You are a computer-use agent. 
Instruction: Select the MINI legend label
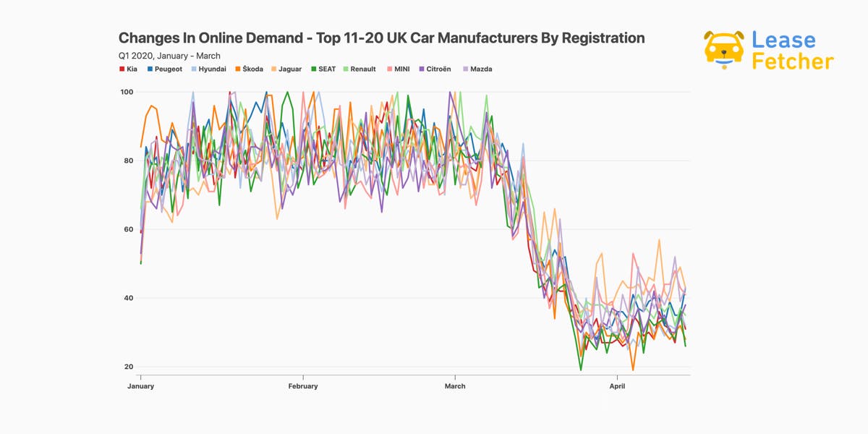(402, 69)
